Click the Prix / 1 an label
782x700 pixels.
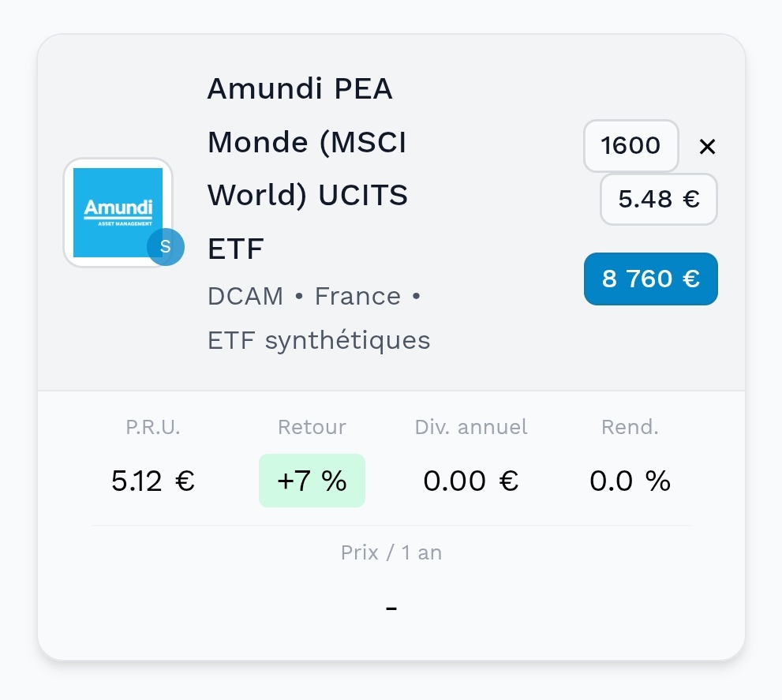tap(391, 553)
